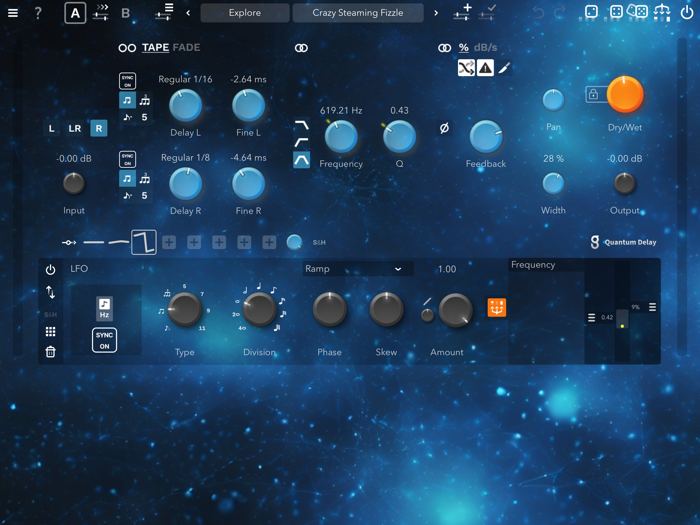The width and height of the screenshot is (700, 525).
Task: Open the Ramp waveform dropdown
Action: [358, 269]
